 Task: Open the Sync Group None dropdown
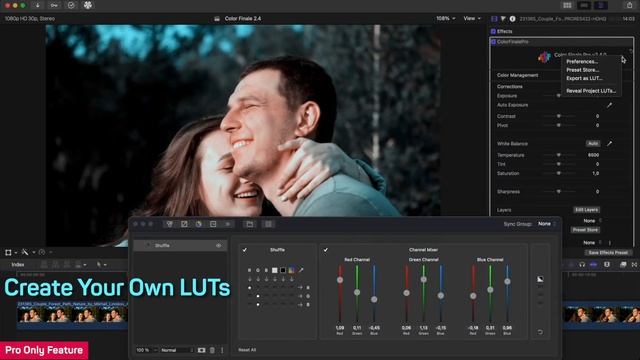(x=547, y=224)
